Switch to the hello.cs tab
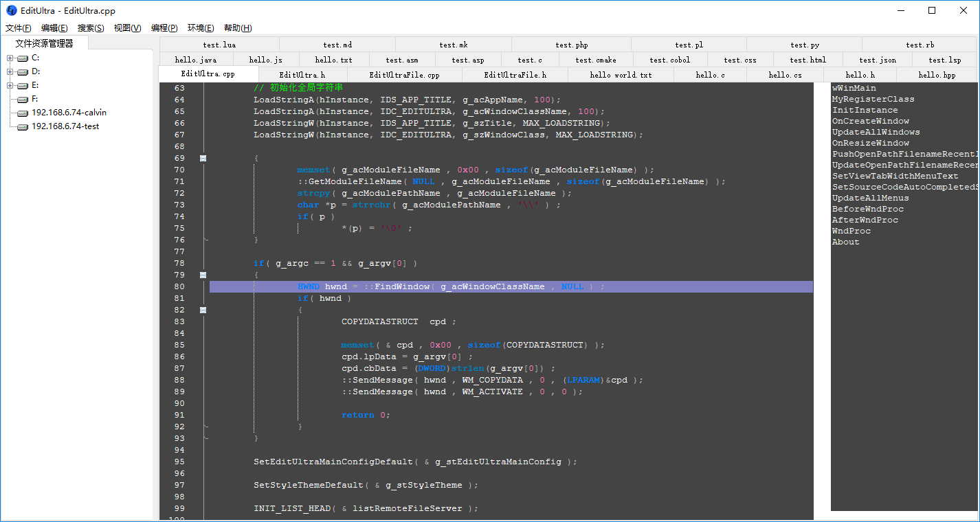The image size is (980, 522). point(785,75)
